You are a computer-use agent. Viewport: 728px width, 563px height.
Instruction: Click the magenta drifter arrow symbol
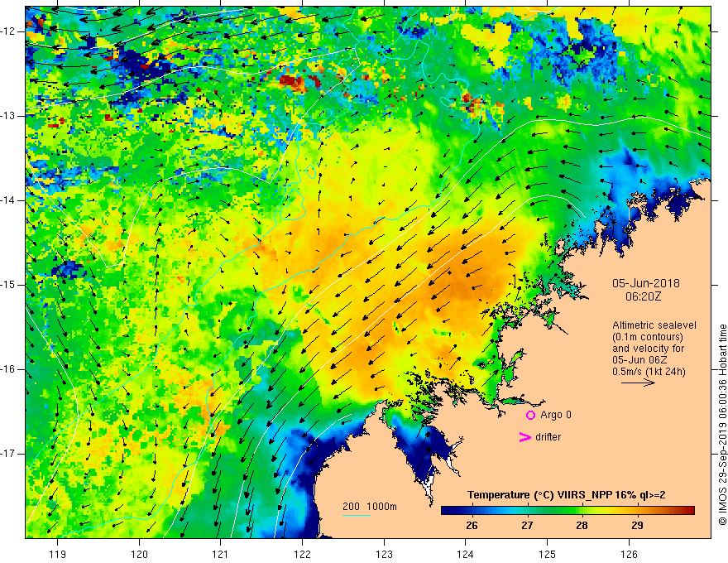pyautogui.click(x=525, y=437)
